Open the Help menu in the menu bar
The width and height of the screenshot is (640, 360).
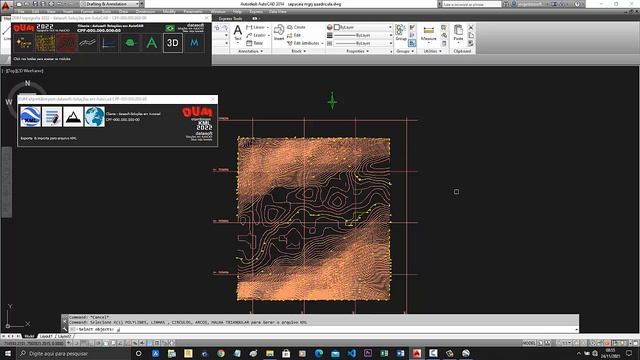(237, 12)
